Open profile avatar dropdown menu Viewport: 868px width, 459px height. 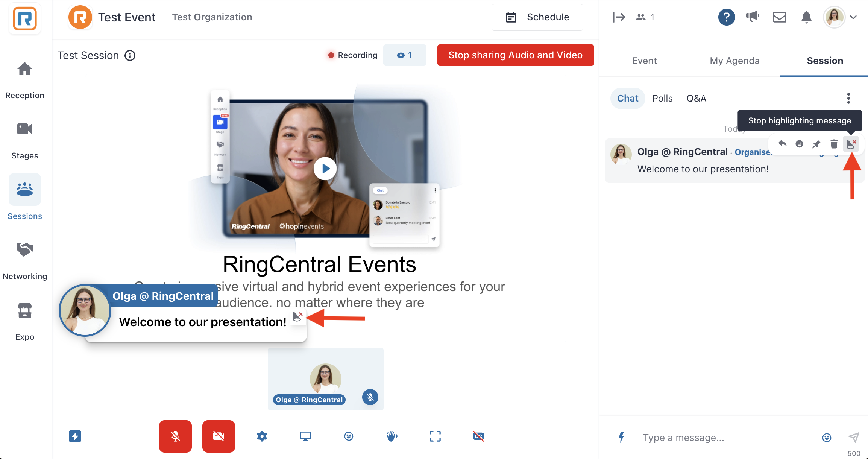click(x=841, y=17)
